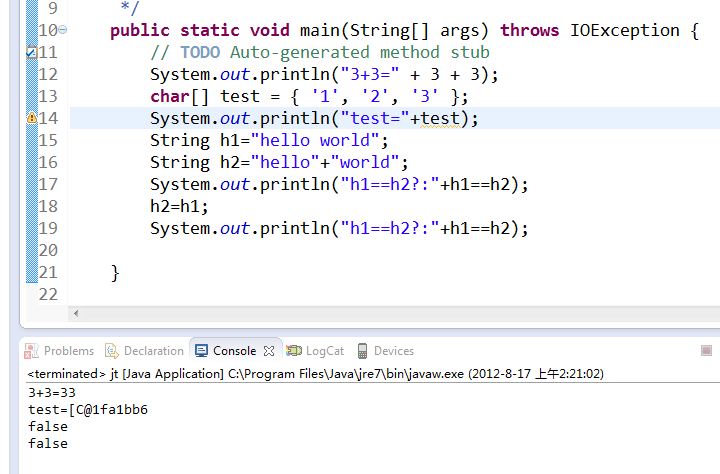Screen dimensions: 720x474
Task: Click the editor horizontal scrollbar left arrow
Action: coord(76,313)
